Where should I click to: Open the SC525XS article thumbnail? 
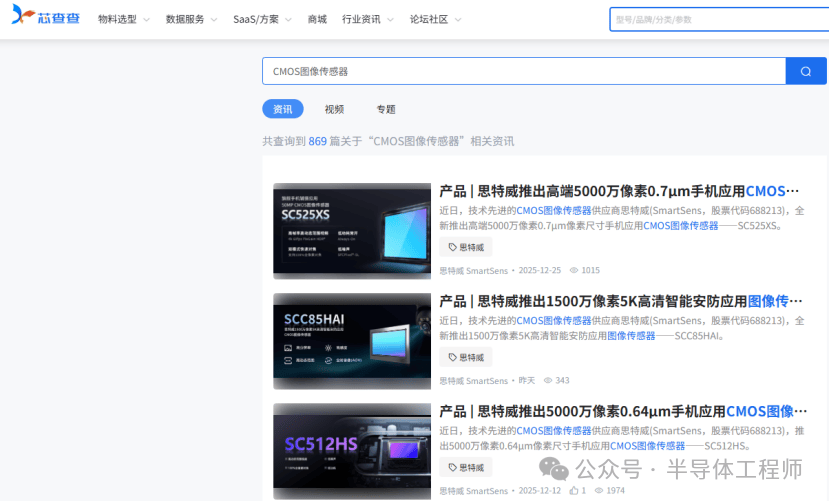(352, 231)
